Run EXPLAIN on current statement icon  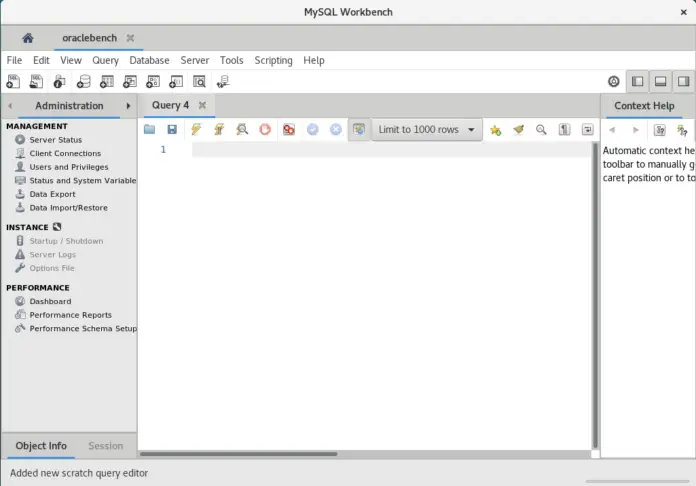[x=242, y=130]
